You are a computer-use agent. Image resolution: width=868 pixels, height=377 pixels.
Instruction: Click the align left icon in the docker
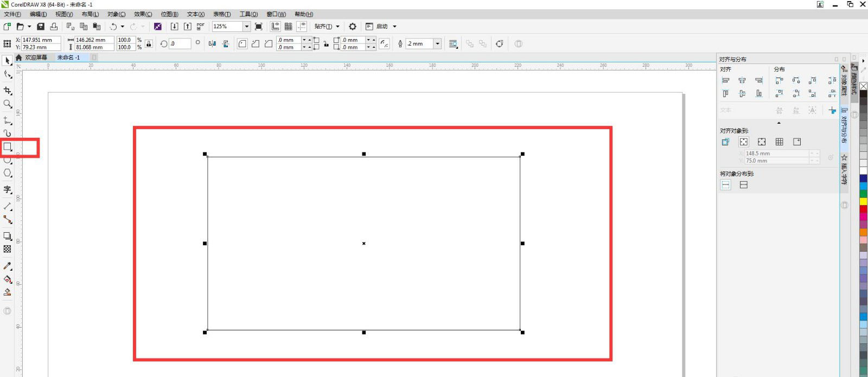click(725, 80)
